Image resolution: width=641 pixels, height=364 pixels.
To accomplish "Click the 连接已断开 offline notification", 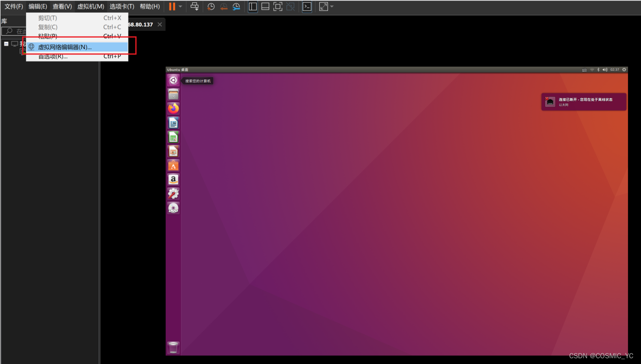I will pos(584,102).
